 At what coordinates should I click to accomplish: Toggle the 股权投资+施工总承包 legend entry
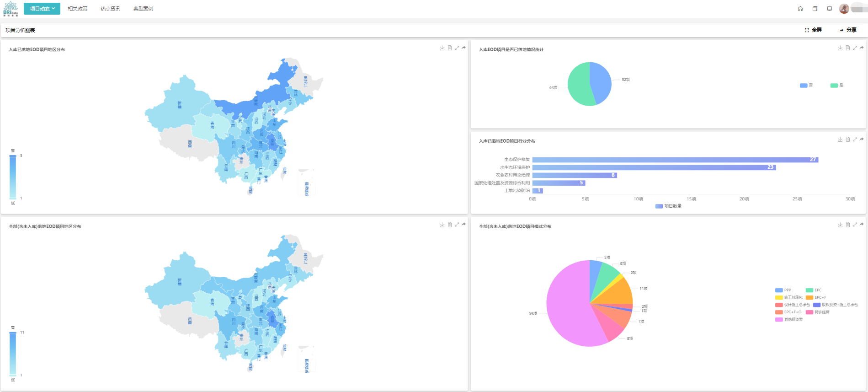(836, 305)
